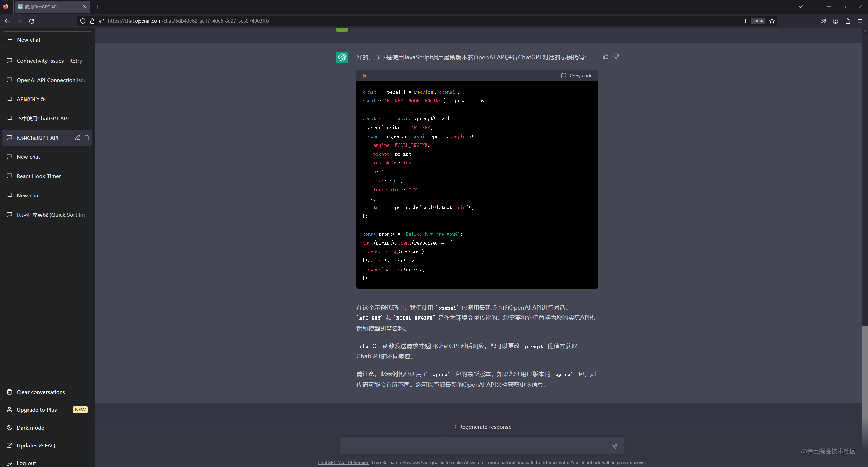Click Log out in sidebar

[47, 463]
